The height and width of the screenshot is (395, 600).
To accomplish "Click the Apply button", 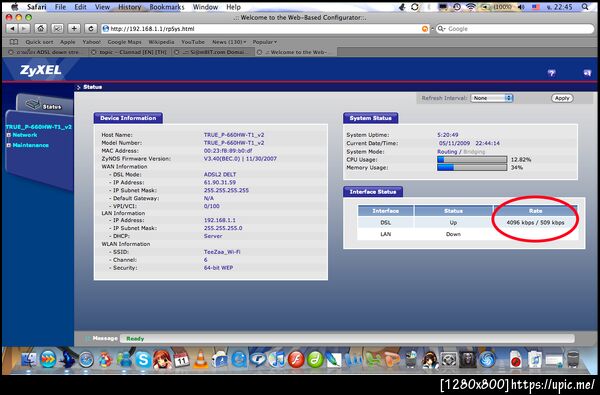I will click(x=562, y=98).
